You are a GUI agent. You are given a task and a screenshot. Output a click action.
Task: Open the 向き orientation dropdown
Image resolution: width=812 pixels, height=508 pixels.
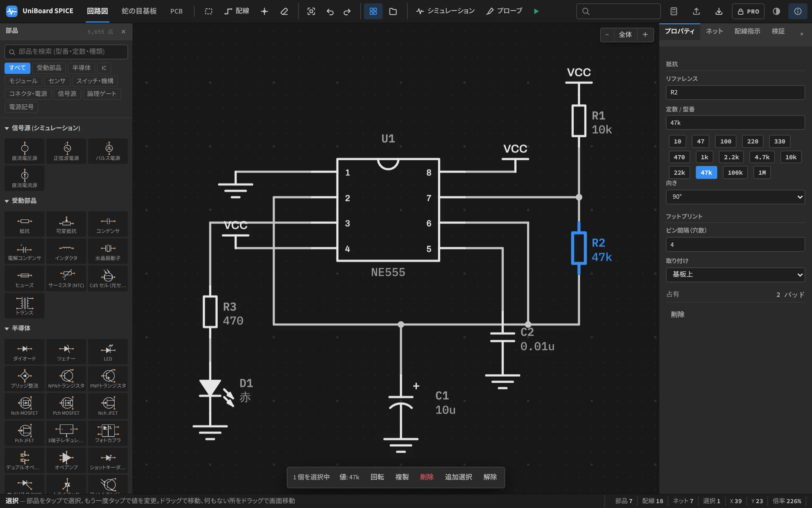[x=735, y=197]
